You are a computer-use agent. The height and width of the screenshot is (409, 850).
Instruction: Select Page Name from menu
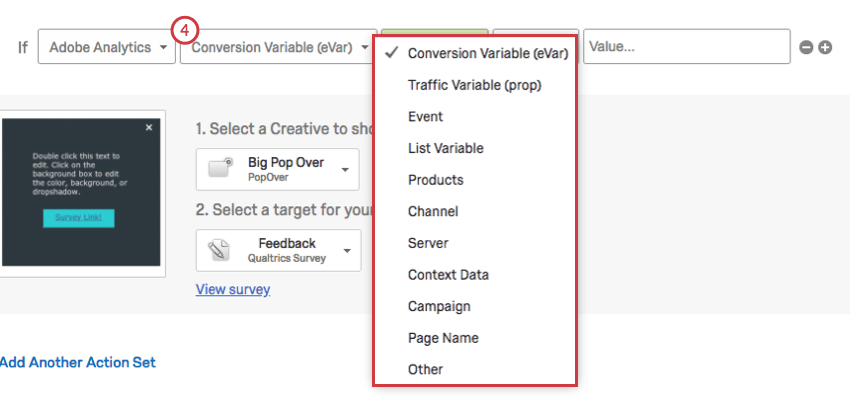[443, 338]
